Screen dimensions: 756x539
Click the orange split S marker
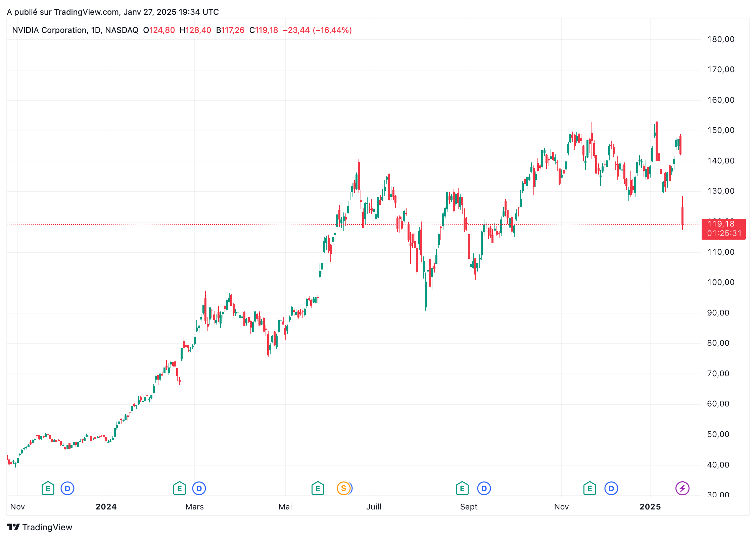(x=343, y=488)
